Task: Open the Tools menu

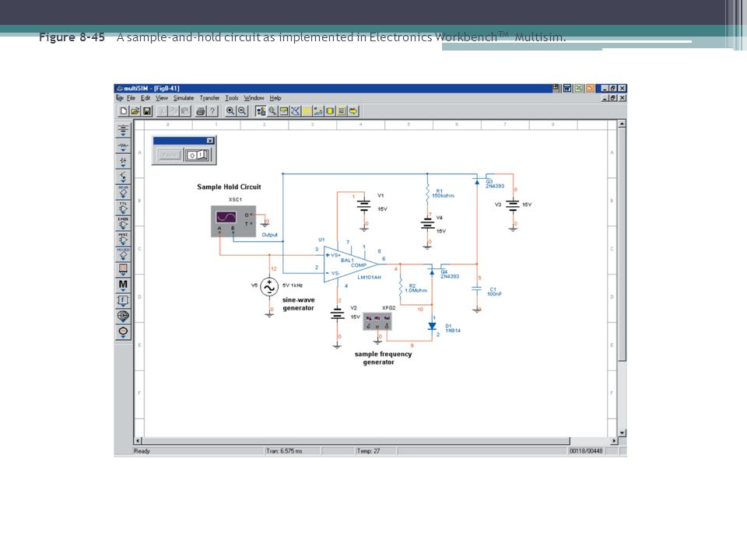Action: click(x=232, y=98)
